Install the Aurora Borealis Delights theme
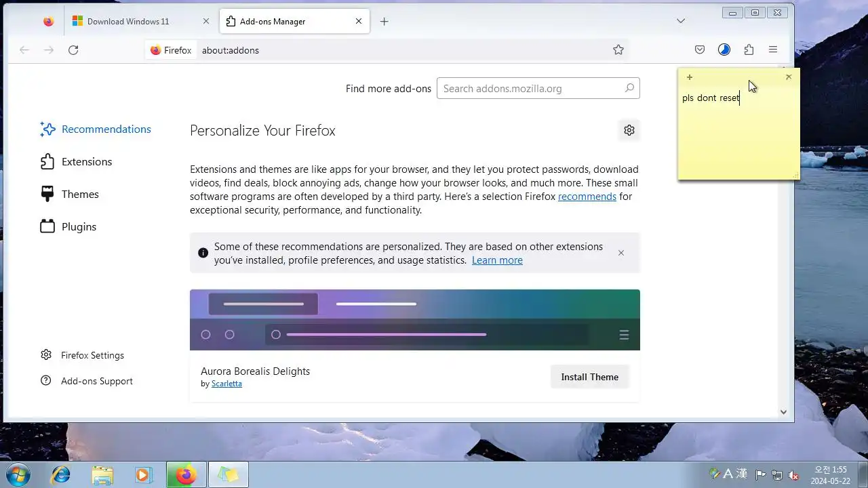 pos(590,377)
